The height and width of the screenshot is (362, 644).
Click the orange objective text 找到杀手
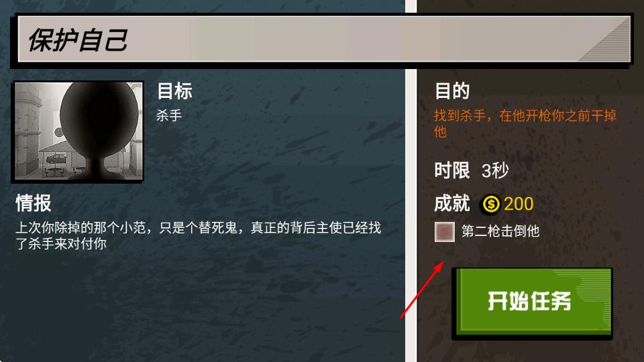(x=525, y=123)
